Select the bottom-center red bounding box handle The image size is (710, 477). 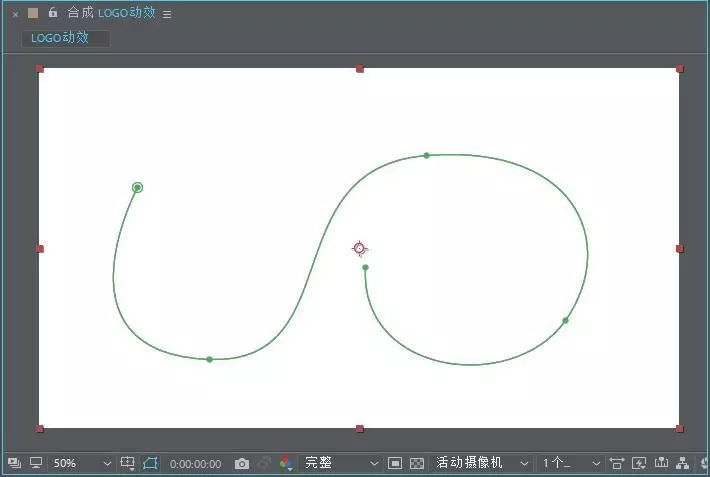pyautogui.click(x=360, y=429)
